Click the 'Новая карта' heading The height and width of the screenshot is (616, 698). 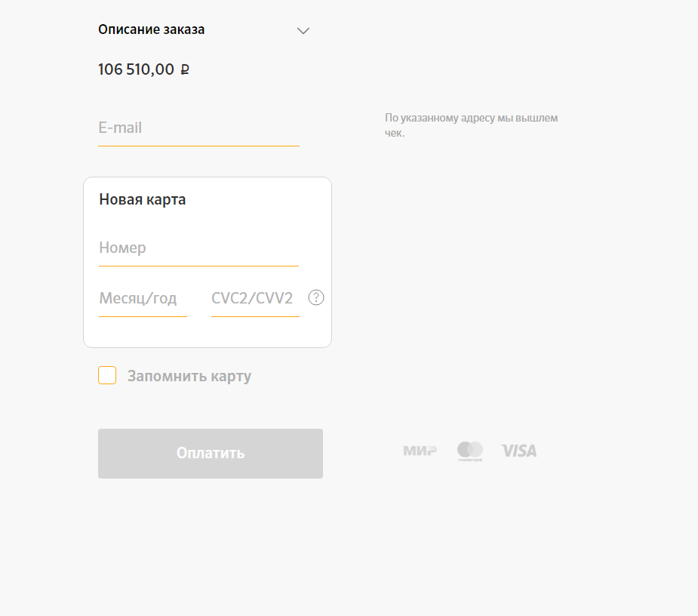point(143,199)
